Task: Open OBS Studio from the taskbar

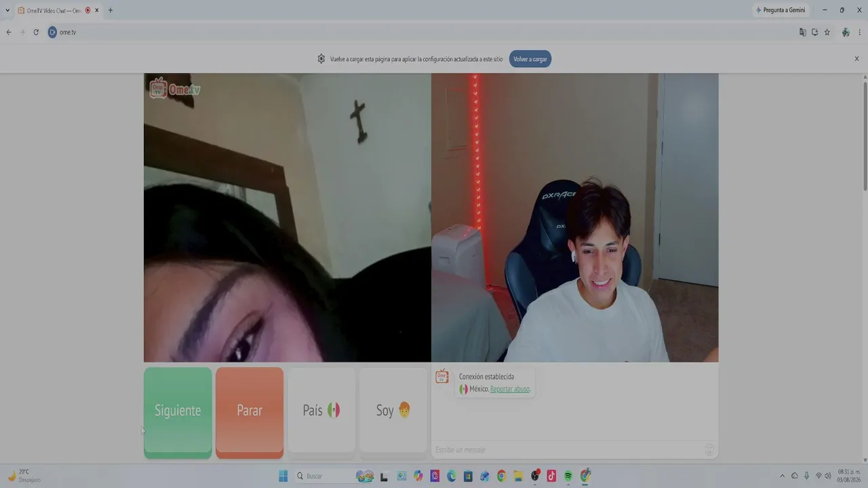Action: tap(535, 476)
